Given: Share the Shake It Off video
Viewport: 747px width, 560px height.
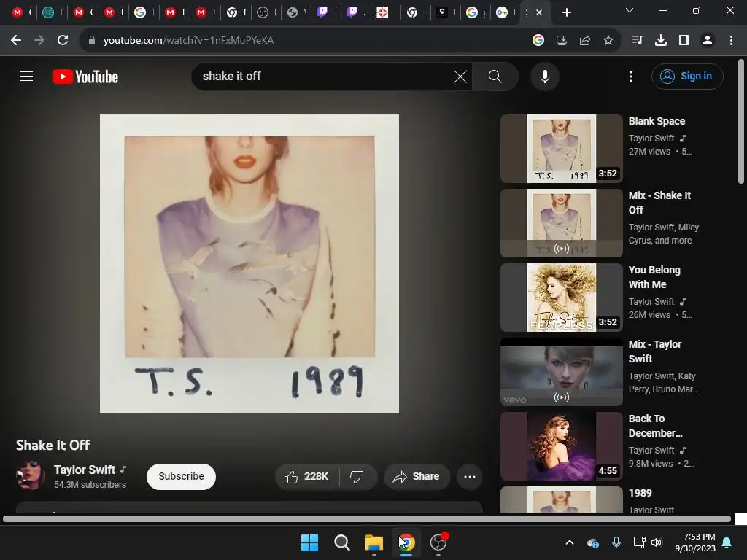Looking at the screenshot, I should [x=417, y=477].
